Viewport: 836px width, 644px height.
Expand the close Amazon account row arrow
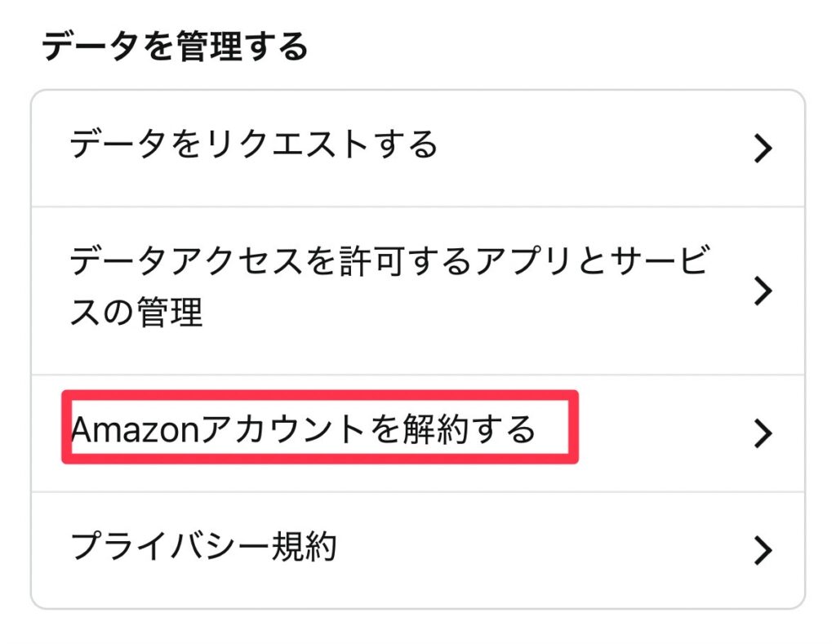point(762,433)
